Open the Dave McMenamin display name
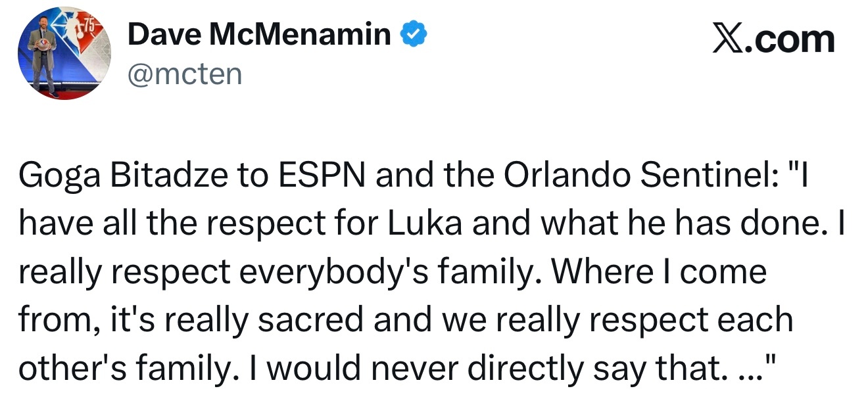Image resolution: width=868 pixels, height=420 pixels. click(259, 35)
